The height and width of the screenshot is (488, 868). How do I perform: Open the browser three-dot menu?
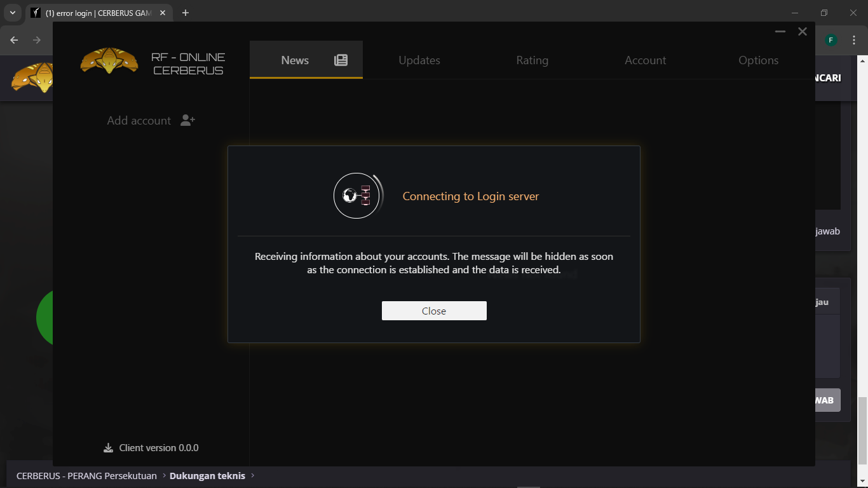[854, 40]
